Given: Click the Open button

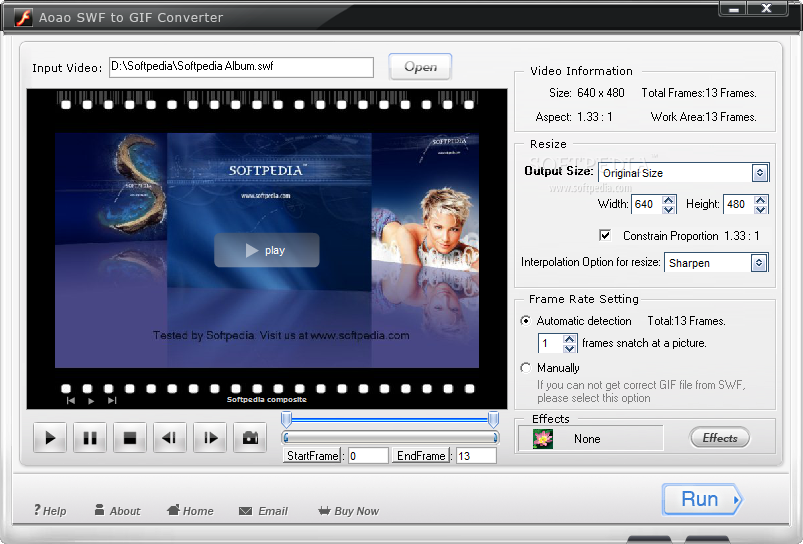Looking at the screenshot, I should tap(420, 67).
